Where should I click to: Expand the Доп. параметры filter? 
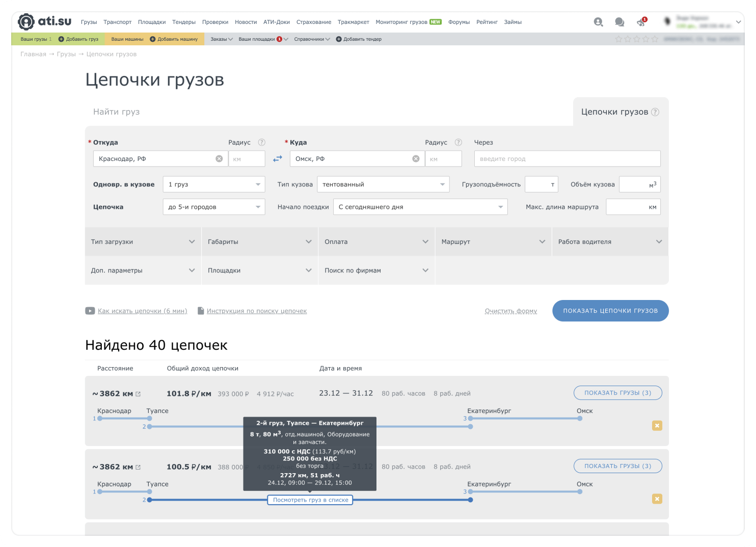click(x=143, y=270)
